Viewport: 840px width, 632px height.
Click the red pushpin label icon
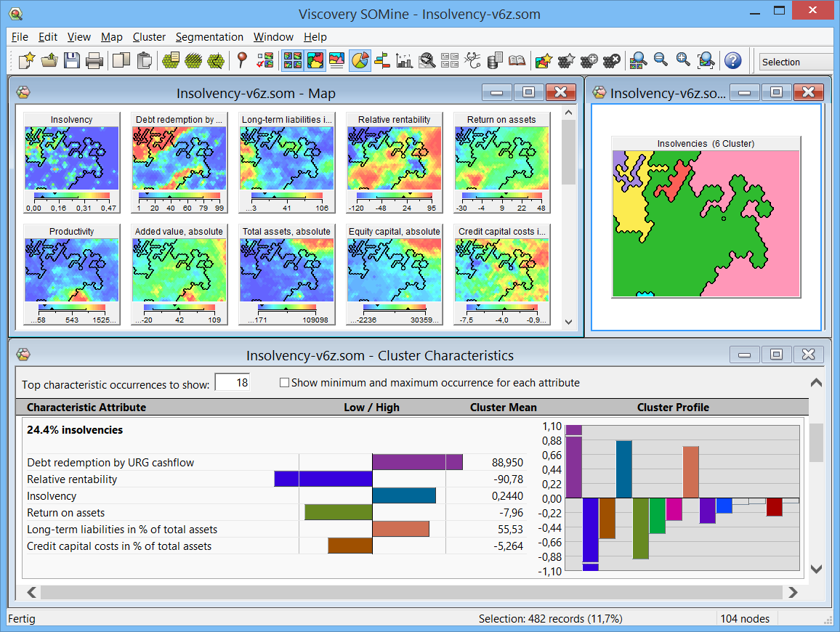coord(243,61)
